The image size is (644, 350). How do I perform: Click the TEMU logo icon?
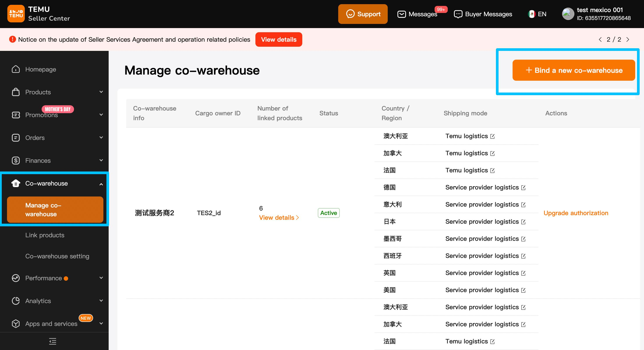point(16,14)
